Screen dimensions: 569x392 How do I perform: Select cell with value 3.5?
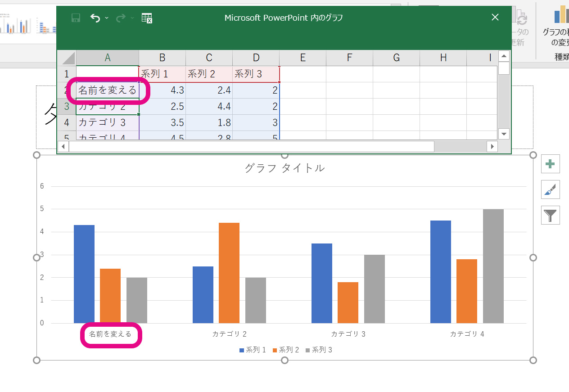[162, 122]
